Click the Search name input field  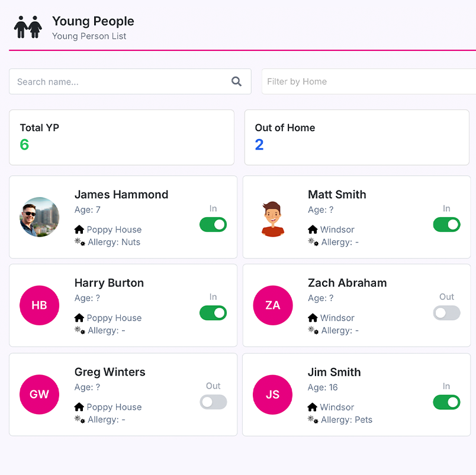pyautogui.click(x=118, y=82)
